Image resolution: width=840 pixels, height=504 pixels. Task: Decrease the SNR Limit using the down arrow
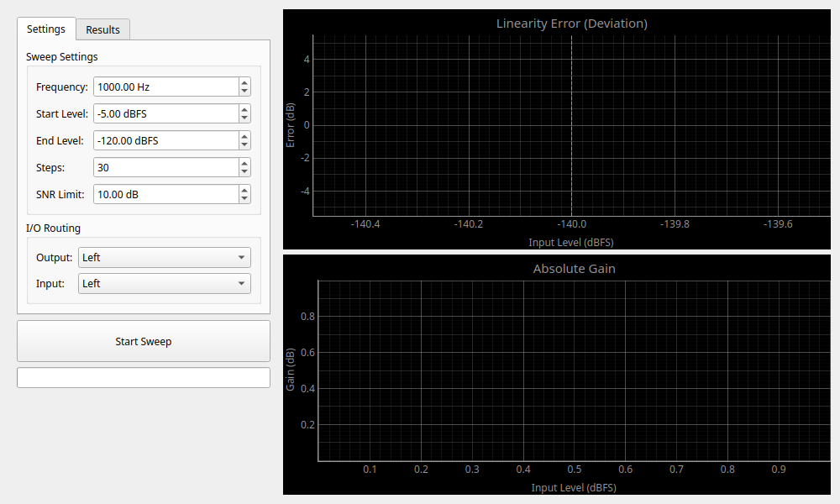pyautogui.click(x=244, y=198)
